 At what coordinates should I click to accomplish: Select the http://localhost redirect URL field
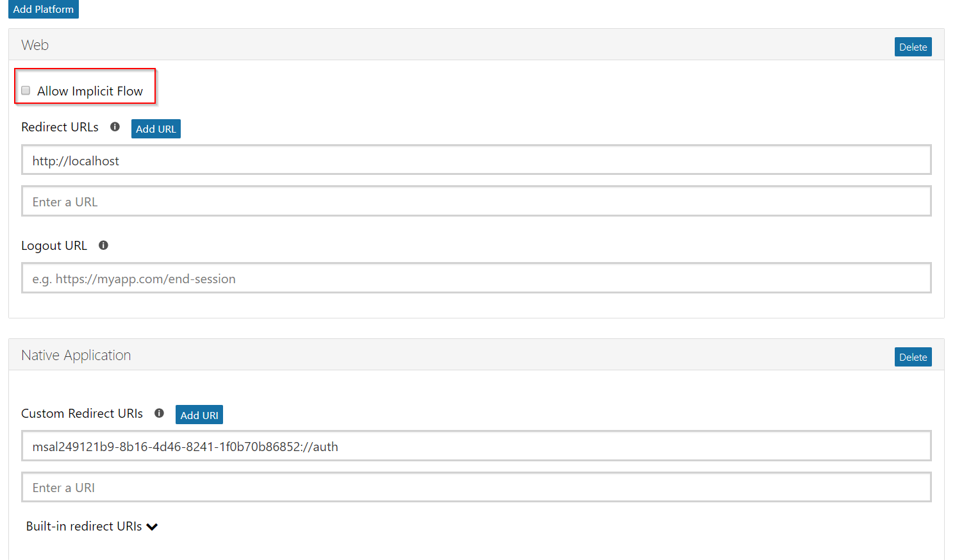coord(476,160)
